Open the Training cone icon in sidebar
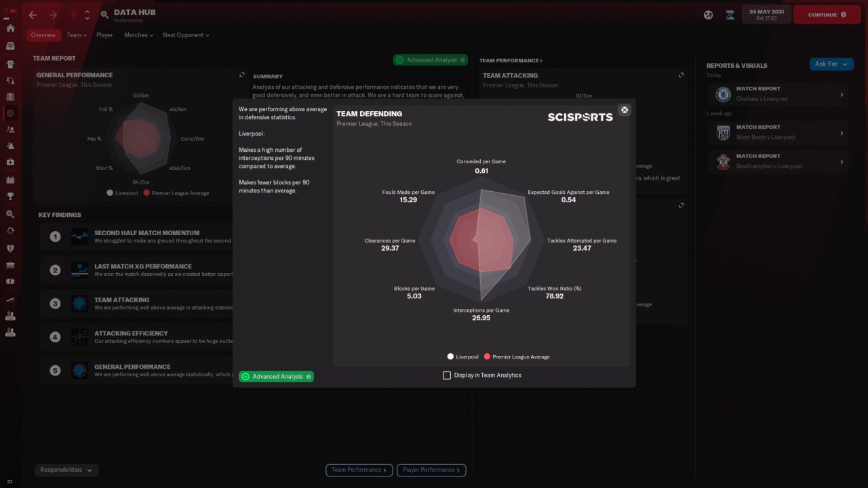868x488 pixels. [x=10, y=146]
